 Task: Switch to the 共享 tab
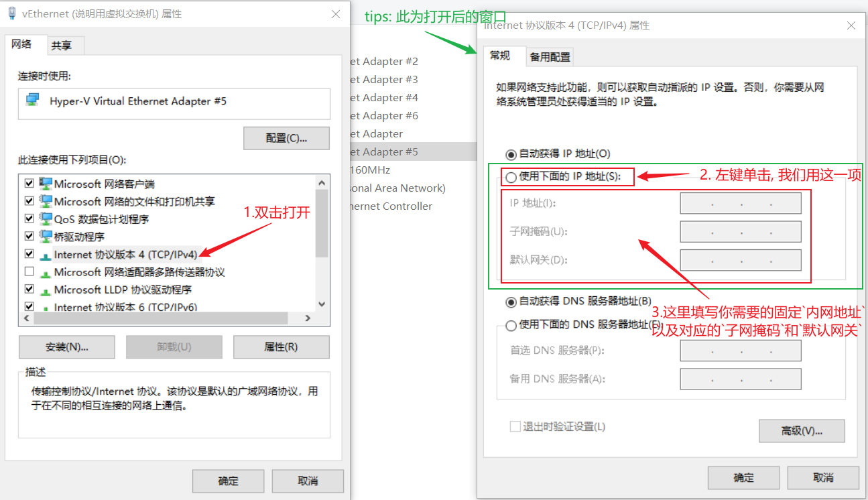[x=62, y=46]
